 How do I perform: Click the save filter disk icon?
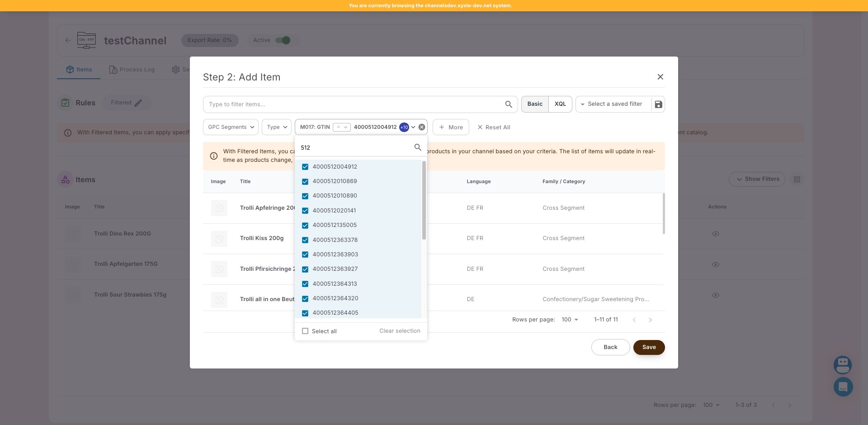(x=658, y=104)
